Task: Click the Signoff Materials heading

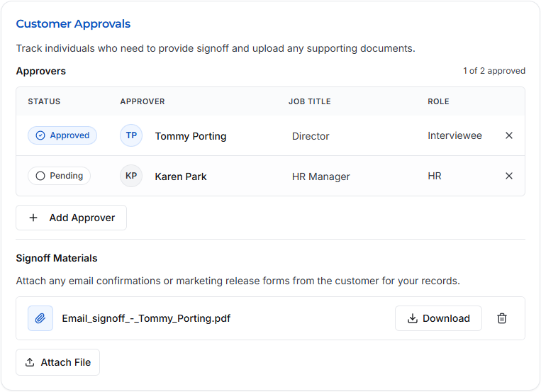Action: [x=57, y=258]
